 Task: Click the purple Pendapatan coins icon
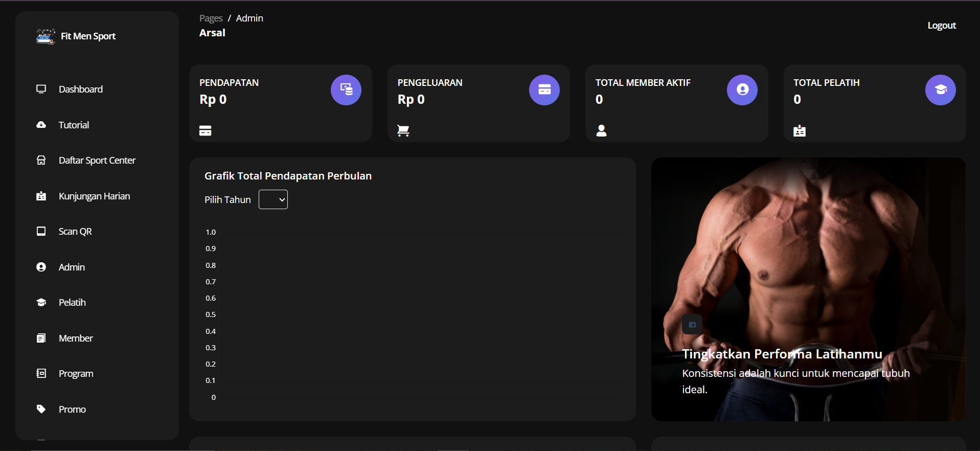tap(346, 90)
